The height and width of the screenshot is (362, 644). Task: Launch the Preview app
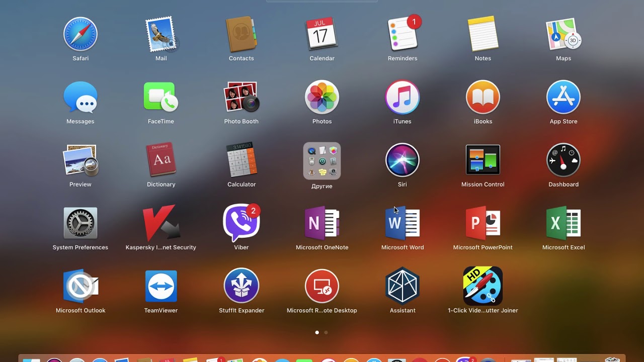[x=80, y=161]
